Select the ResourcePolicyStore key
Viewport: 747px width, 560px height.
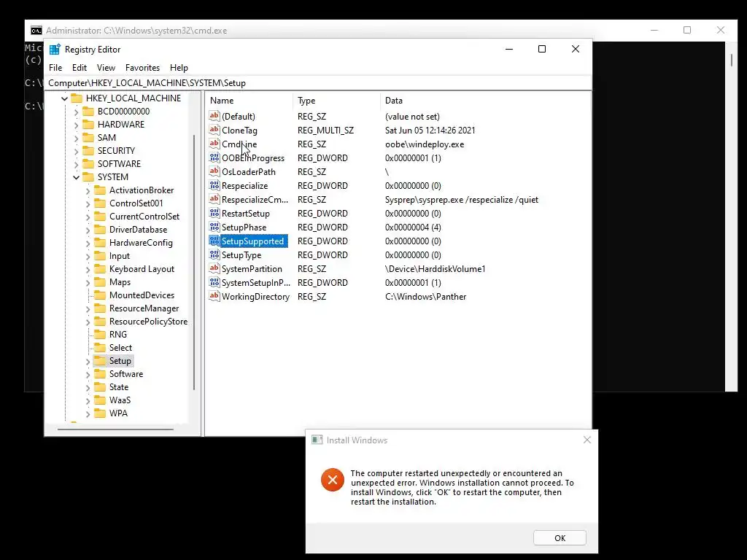coord(148,322)
